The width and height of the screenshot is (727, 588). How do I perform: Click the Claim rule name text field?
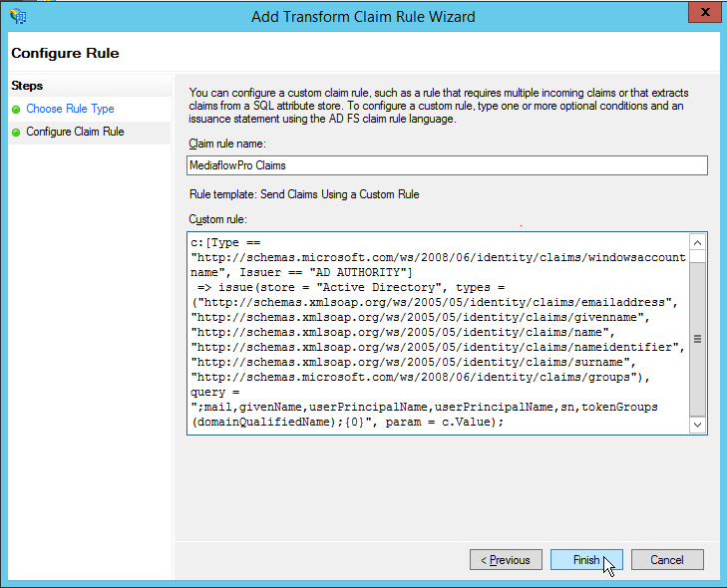(x=447, y=166)
